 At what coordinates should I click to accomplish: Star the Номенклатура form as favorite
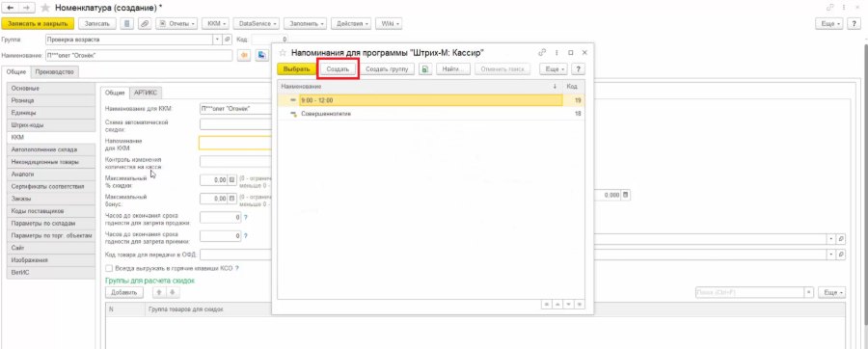tap(45, 8)
